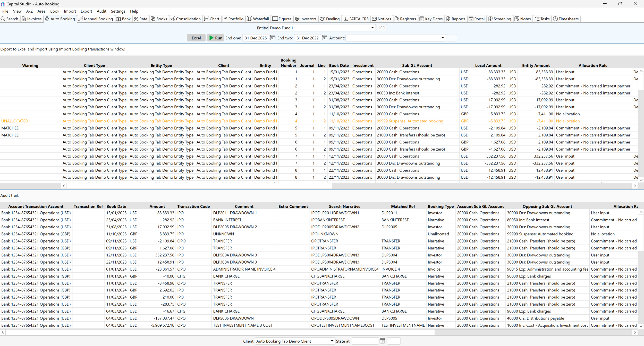Expand the Client dropdown at bottom
644x346 pixels.
click(332, 341)
